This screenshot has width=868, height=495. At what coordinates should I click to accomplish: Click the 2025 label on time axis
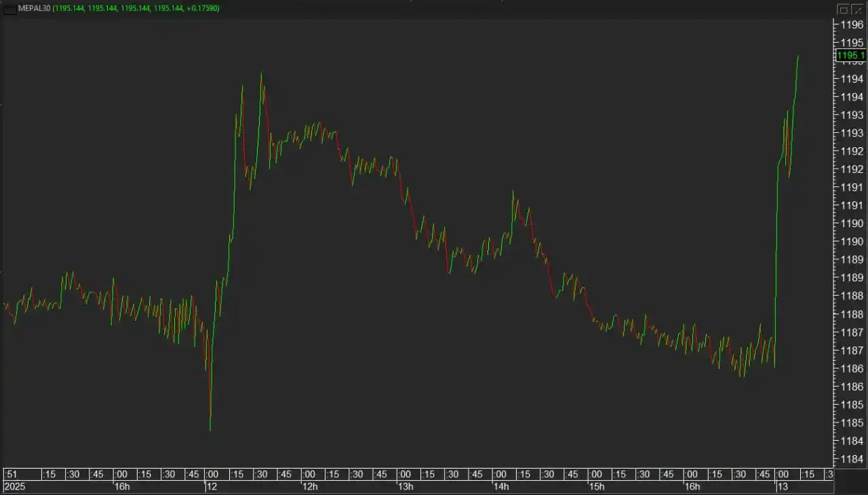14,487
